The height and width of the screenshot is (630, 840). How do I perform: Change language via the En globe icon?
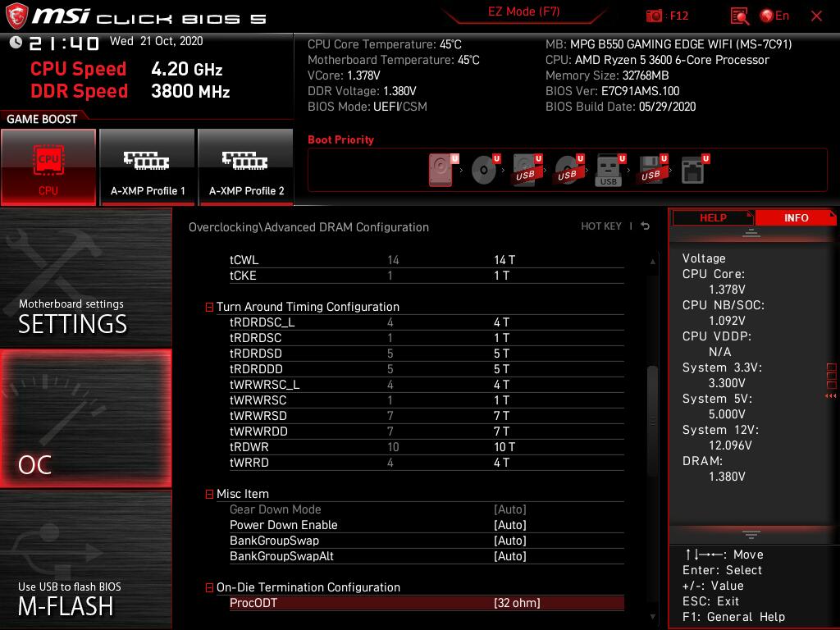pos(774,16)
